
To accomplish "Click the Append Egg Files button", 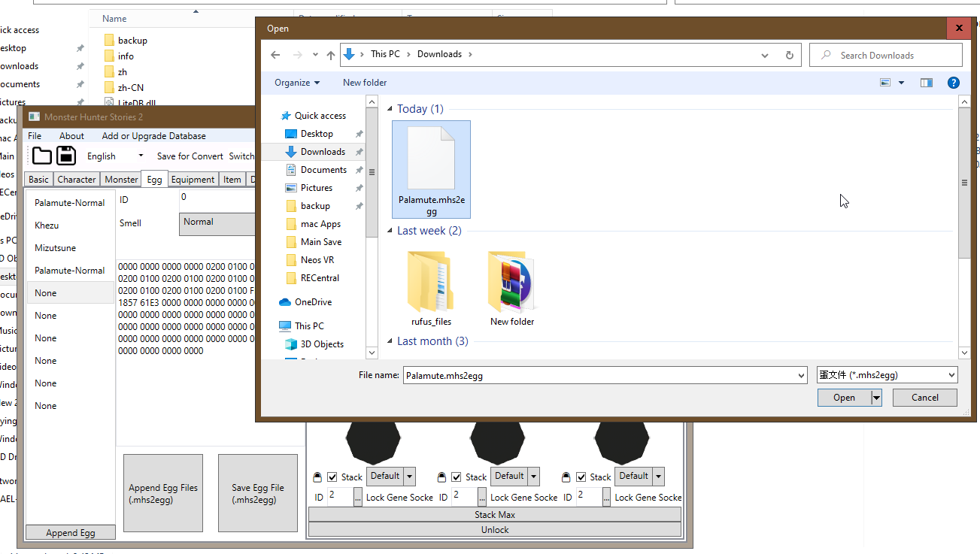I will (x=163, y=493).
